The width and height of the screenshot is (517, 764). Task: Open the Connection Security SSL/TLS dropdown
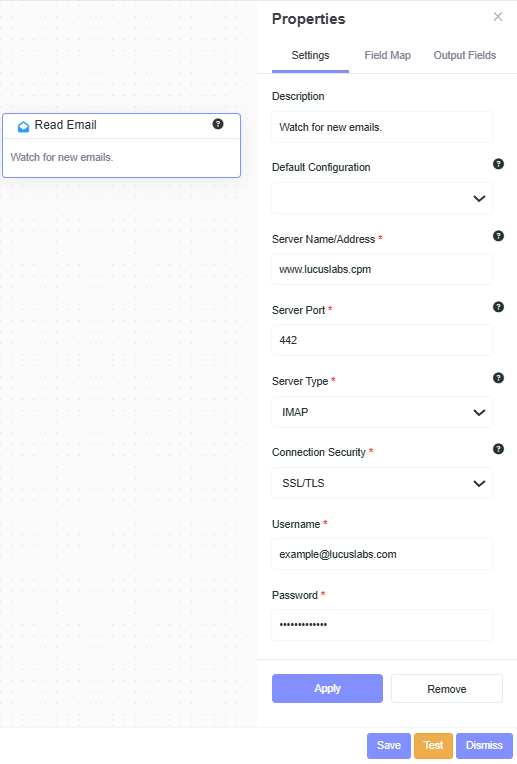tap(383, 483)
